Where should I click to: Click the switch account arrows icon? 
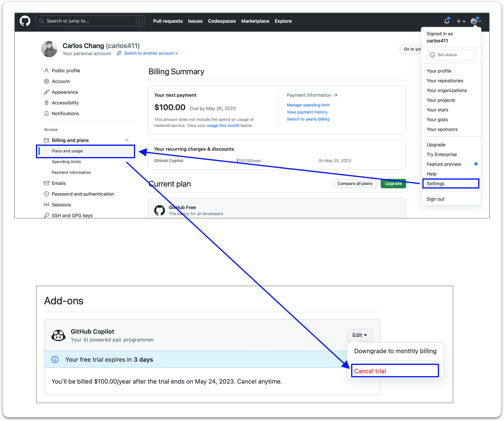pos(119,53)
